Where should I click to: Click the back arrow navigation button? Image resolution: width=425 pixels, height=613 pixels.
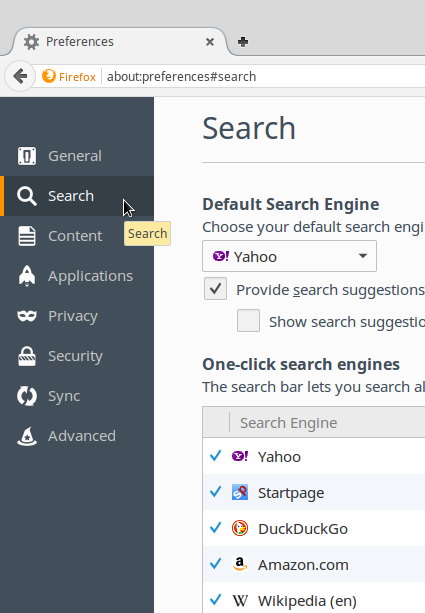click(x=20, y=76)
